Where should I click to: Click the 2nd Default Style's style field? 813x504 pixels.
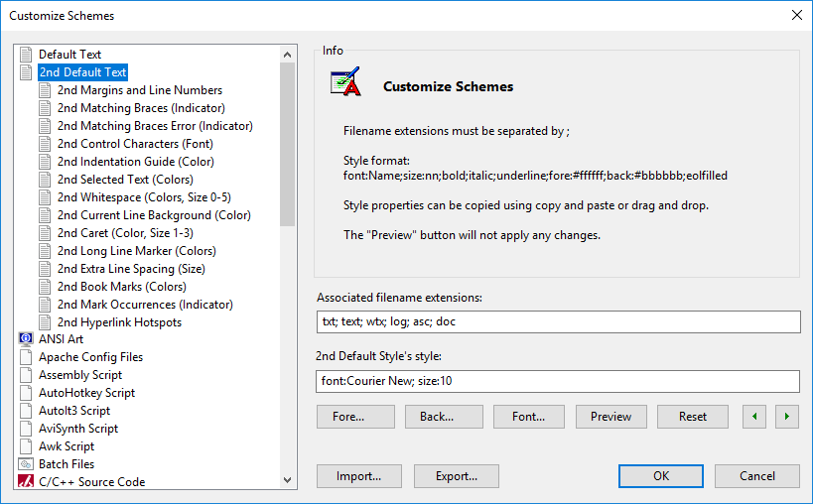[558, 381]
